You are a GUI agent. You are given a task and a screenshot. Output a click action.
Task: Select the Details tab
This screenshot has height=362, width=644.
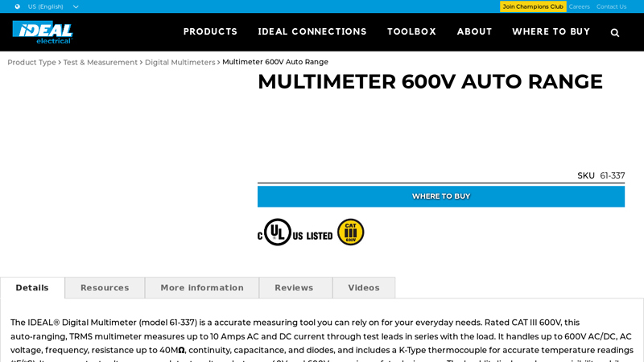[32, 288]
